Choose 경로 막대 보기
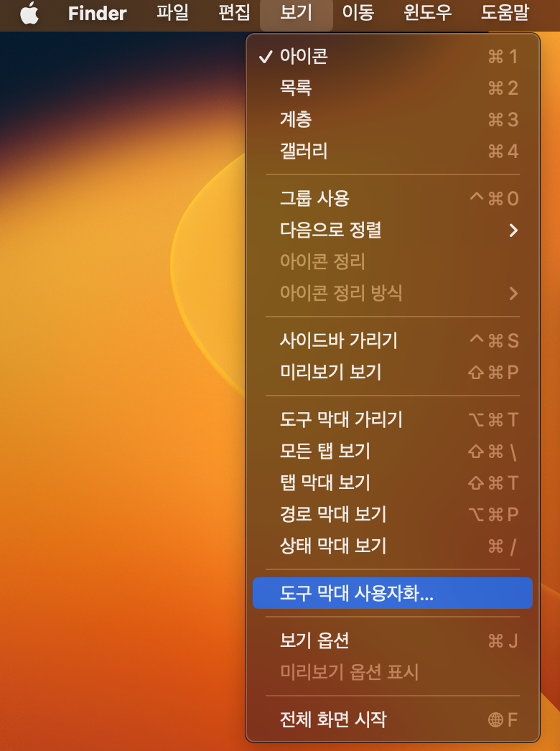The image size is (560, 751). (392, 514)
